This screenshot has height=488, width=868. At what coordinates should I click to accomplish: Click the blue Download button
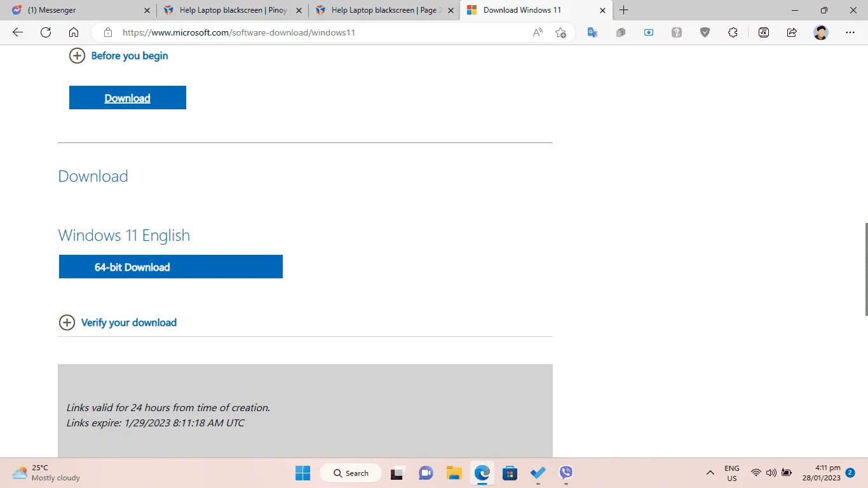click(128, 98)
